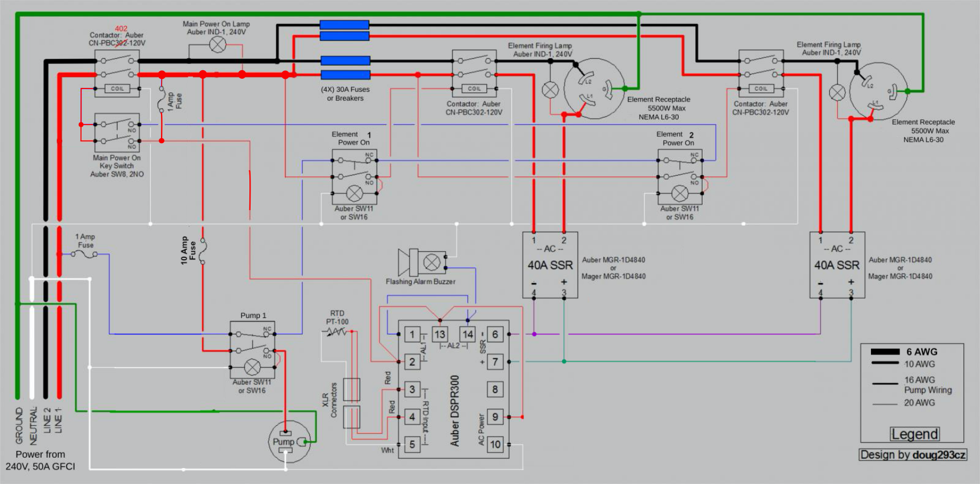This screenshot has width=980, height=484.
Task: Click terminal 8 on the Auber DSPR300
Action: click(x=495, y=389)
